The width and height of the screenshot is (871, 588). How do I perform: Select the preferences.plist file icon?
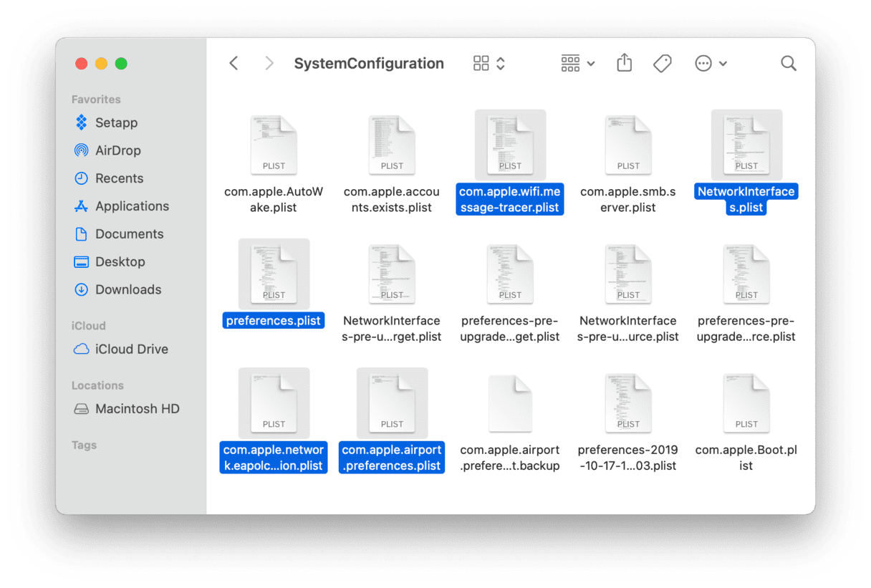[274, 274]
